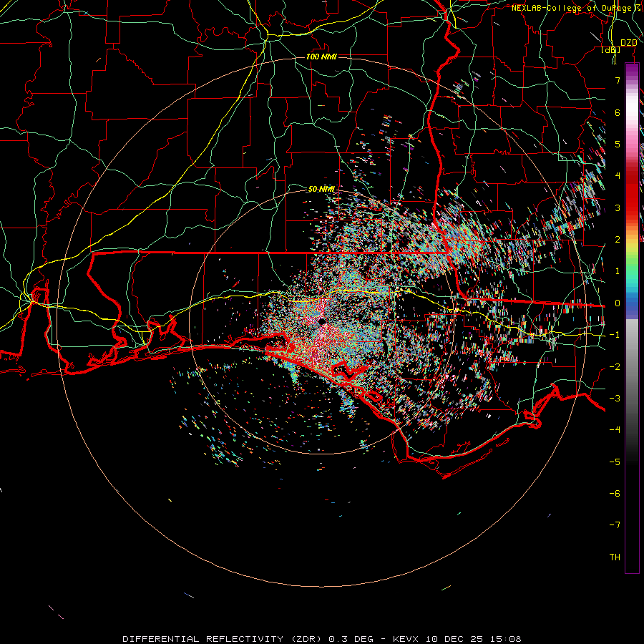644x644 pixels.
Task: Click the -4 value on the color scale
Action: (x=615, y=430)
